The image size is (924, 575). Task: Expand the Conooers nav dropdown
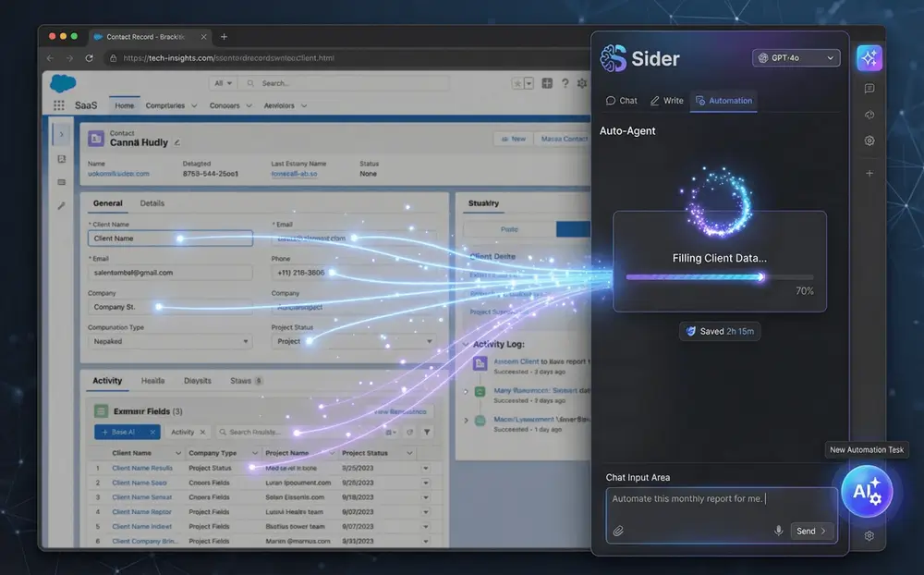[249, 106]
